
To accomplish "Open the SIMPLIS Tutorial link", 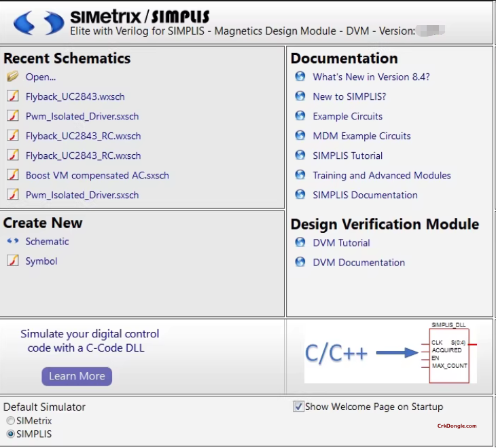I will 348,155.
